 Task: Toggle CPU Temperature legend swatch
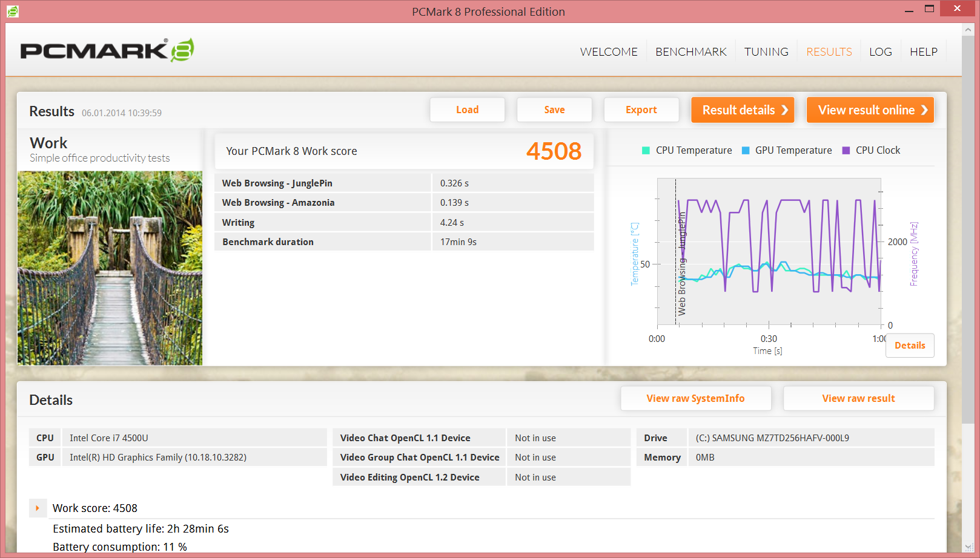[646, 151]
